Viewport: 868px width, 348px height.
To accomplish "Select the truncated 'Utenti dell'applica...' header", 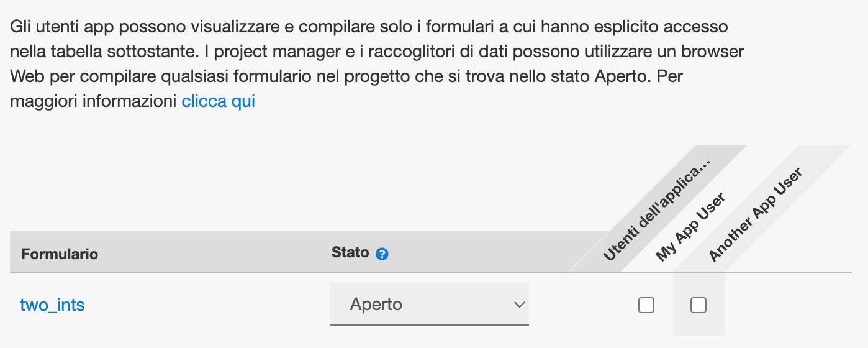I will [x=657, y=211].
